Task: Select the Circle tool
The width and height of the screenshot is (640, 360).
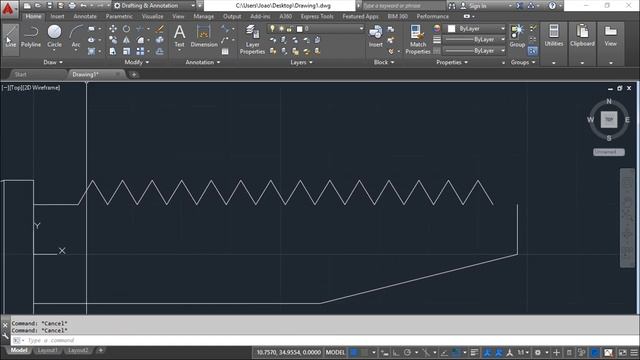Action: click(54, 36)
